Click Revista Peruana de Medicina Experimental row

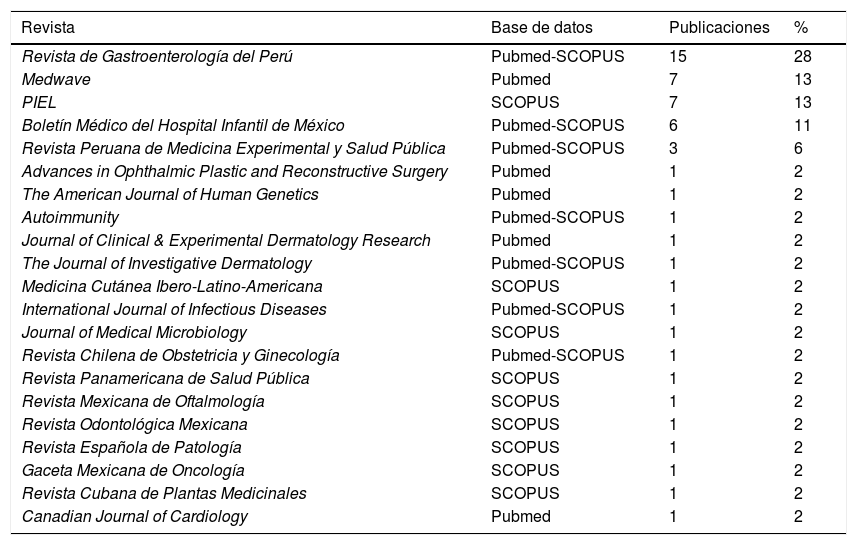pos(234,149)
